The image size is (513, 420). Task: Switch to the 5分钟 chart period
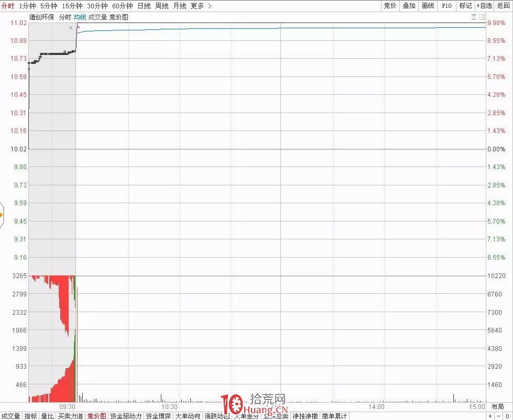49,6
